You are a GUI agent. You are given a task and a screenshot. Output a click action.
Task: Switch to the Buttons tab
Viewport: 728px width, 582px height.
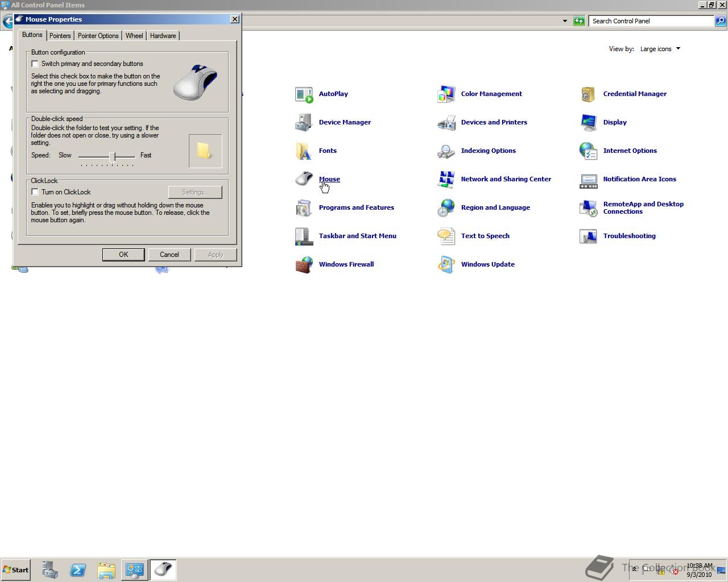(x=32, y=35)
